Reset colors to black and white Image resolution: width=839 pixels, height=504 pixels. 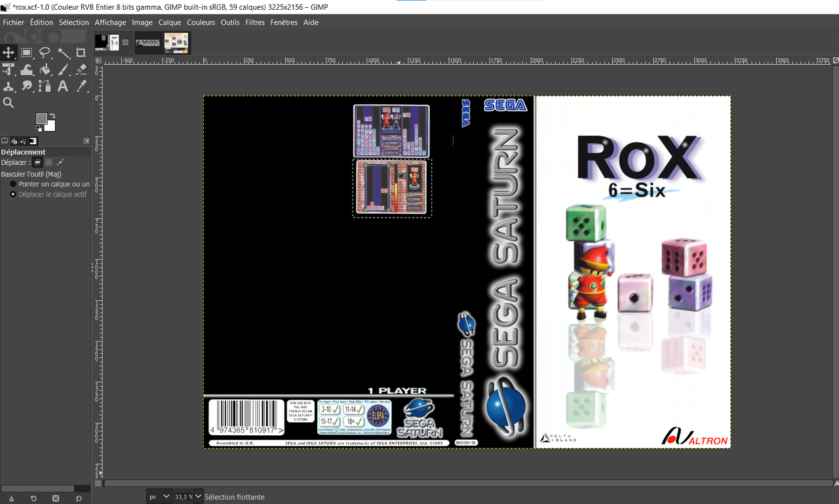click(x=38, y=129)
